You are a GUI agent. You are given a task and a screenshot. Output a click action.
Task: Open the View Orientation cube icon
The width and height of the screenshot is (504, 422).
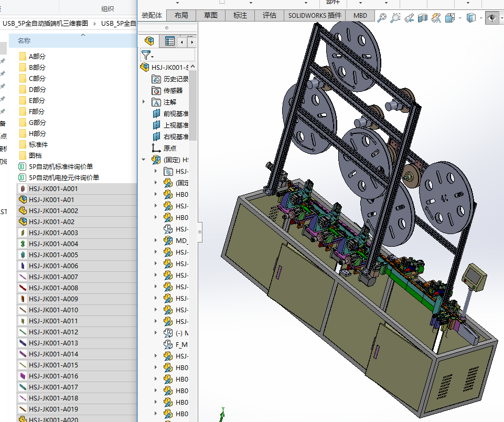pos(450,18)
